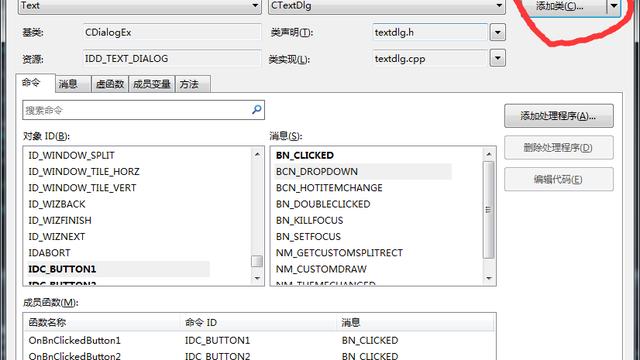
Task: Switch to the Messages tab
Action: click(x=73, y=84)
